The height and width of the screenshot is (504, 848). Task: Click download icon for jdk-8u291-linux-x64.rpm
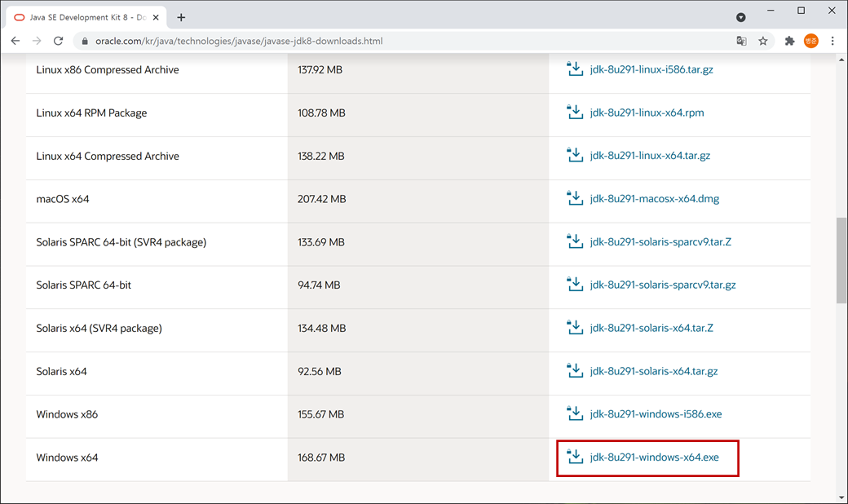pos(574,112)
